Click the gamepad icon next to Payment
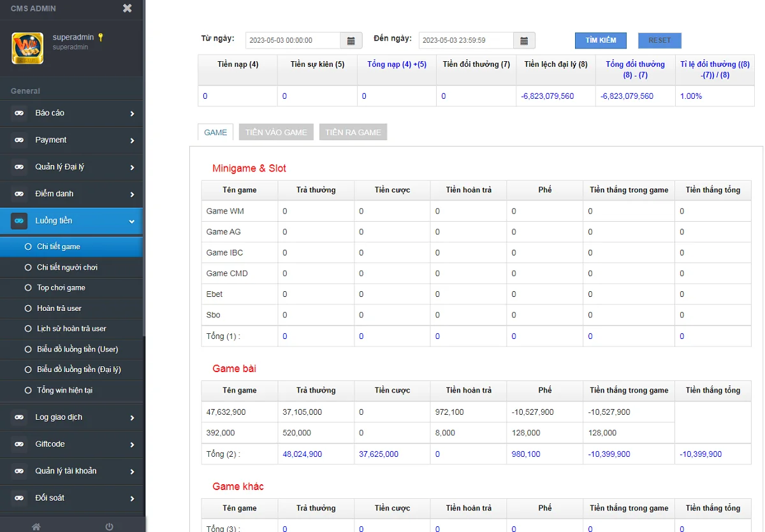 pyautogui.click(x=19, y=140)
